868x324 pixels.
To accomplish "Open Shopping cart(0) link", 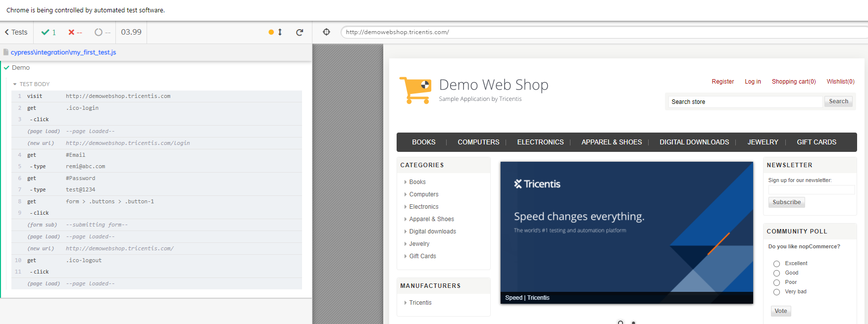I will click(794, 82).
